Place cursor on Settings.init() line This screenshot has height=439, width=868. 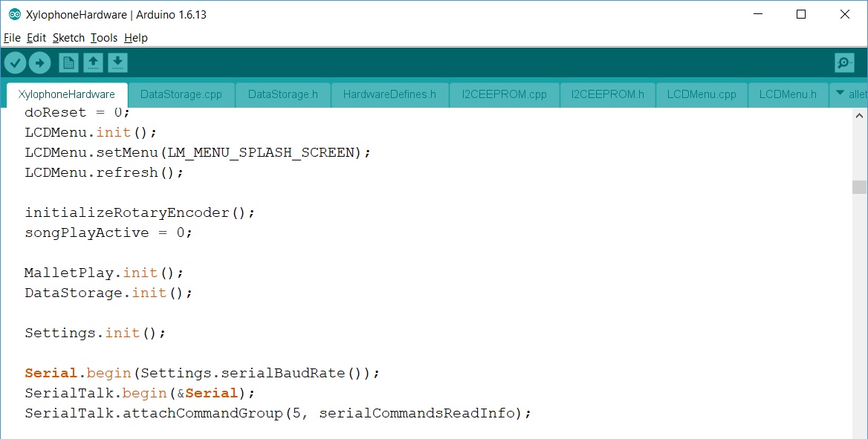pyautogui.click(x=95, y=333)
